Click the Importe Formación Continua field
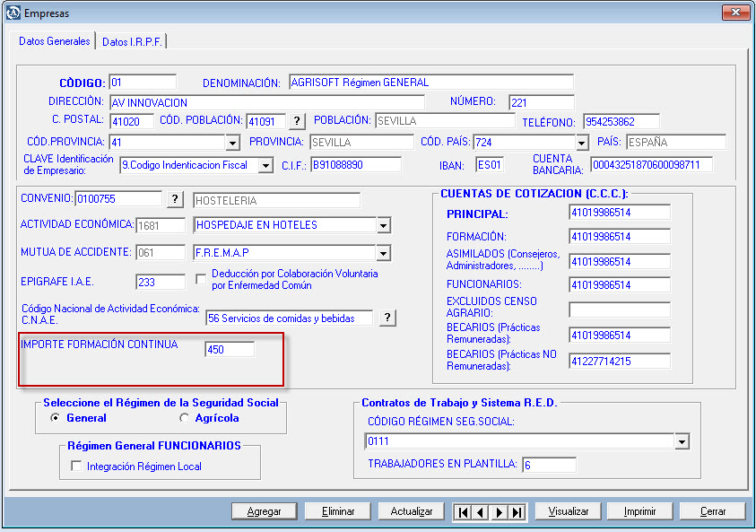The height and width of the screenshot is (532, 756). pos(229,350)
